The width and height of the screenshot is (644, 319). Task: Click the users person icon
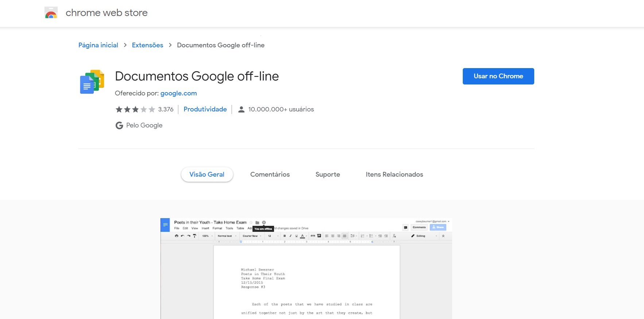[241, 109]
